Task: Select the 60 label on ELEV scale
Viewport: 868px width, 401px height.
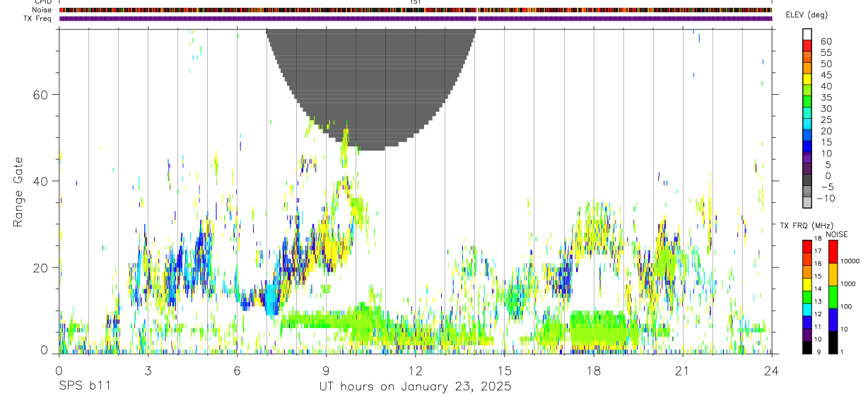Action: coord(826,40)
